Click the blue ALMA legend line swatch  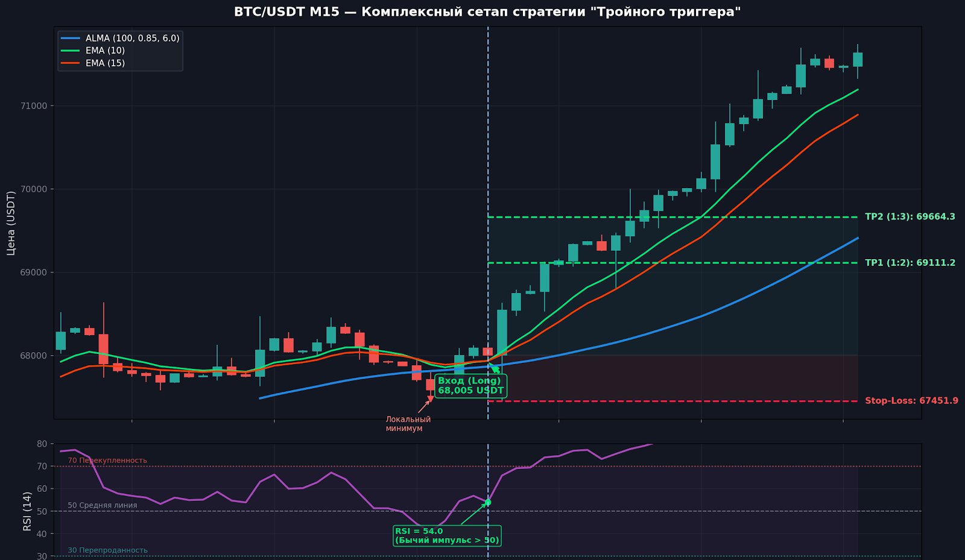point(71,38)
